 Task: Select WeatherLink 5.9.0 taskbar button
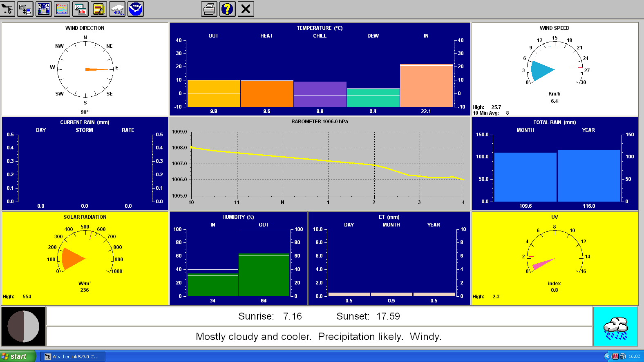73,356
